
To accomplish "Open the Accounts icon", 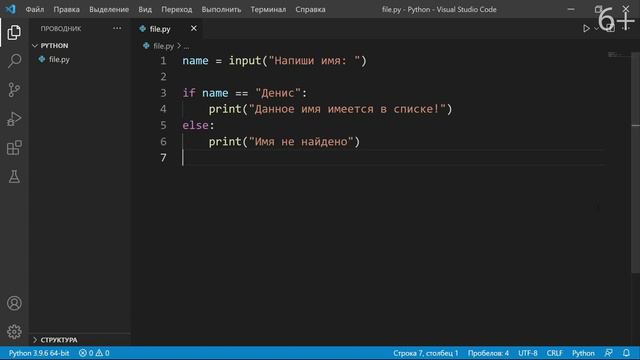I will click(14, 303).
